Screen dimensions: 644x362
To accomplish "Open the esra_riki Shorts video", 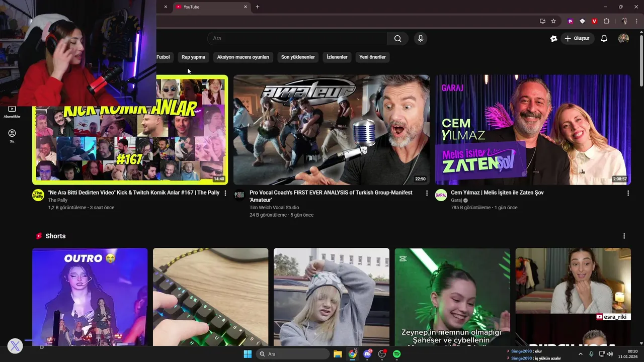I will point(573,297).
